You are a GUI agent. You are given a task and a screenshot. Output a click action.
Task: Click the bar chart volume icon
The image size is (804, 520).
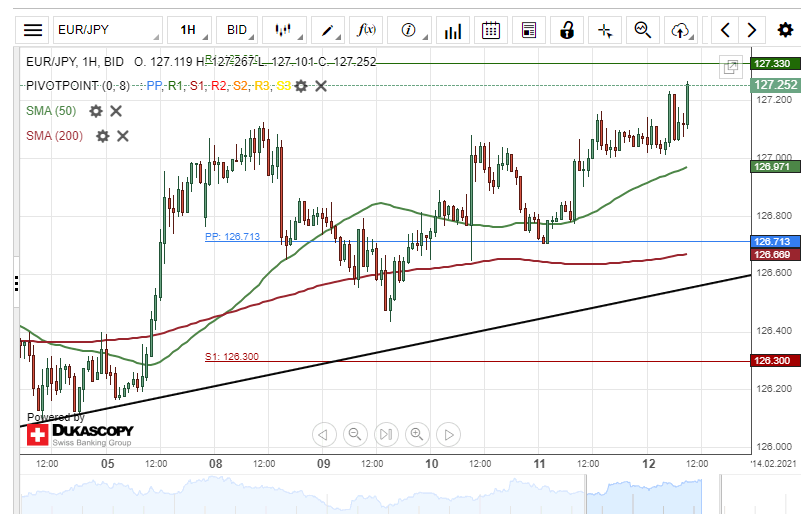point(453,30)
